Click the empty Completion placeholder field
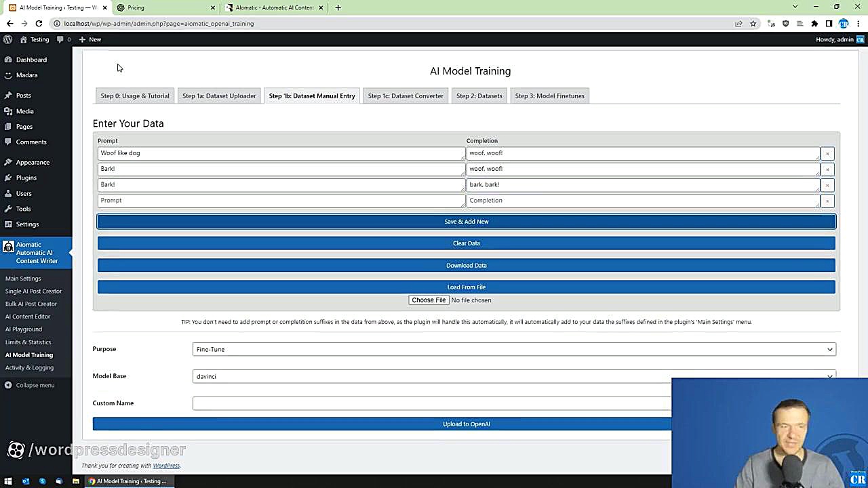 click(x=643, y=201)
